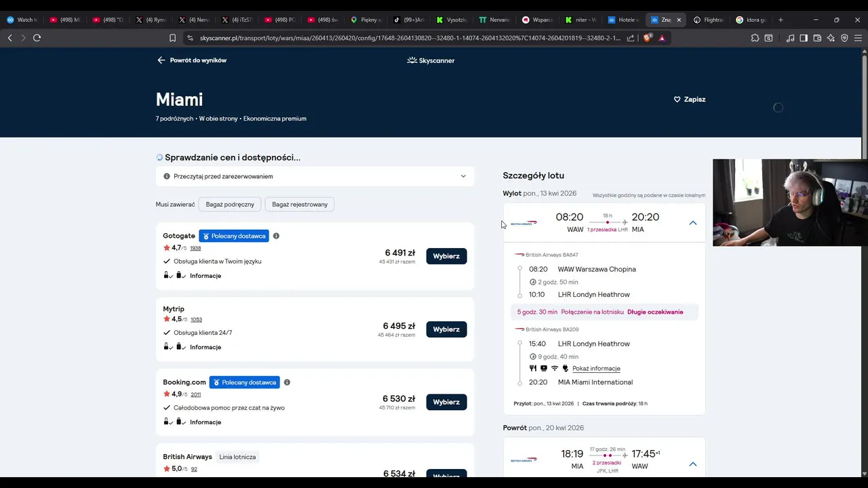Image resolution: width=868 pixels, height=488 pixels.
Task: Click the in-flight meal icon on BA209
Action: click(x=533, y=368)
